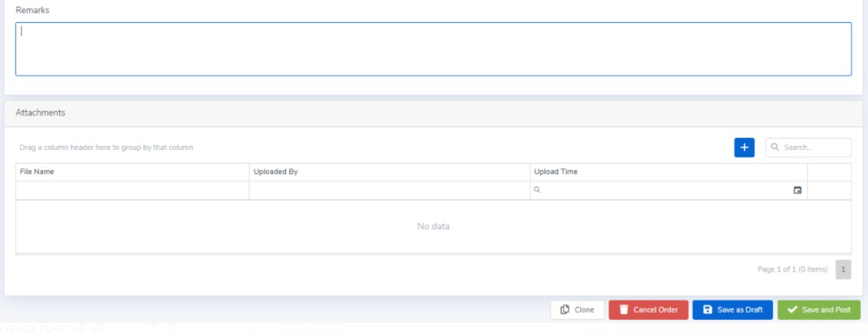Click the No data grid area
868x333 pixels.
click(x=433, y=226)
